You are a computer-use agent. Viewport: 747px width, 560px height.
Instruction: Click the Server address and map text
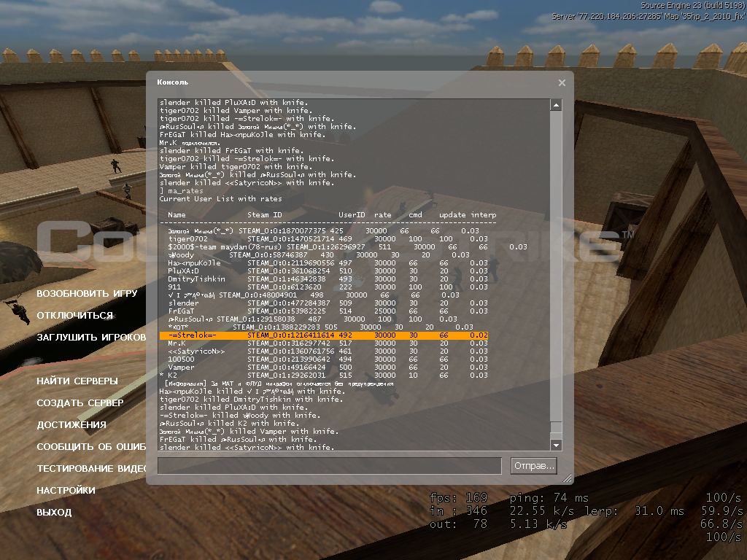(x=649, y=16)
